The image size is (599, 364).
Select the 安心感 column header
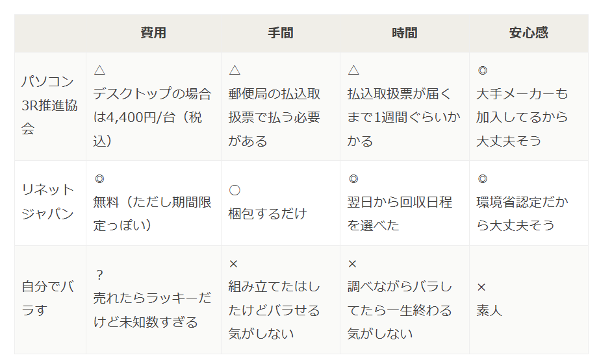tap(528, 33)
